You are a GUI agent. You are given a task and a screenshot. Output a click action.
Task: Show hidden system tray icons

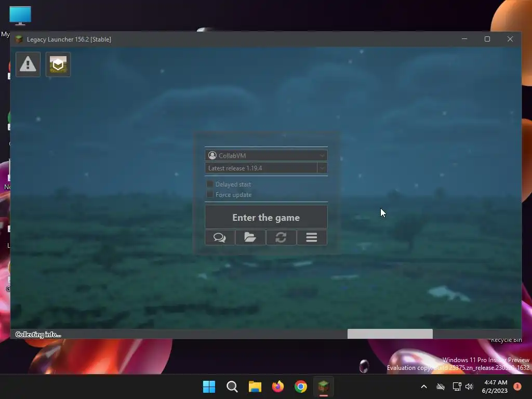click(424, 387)
